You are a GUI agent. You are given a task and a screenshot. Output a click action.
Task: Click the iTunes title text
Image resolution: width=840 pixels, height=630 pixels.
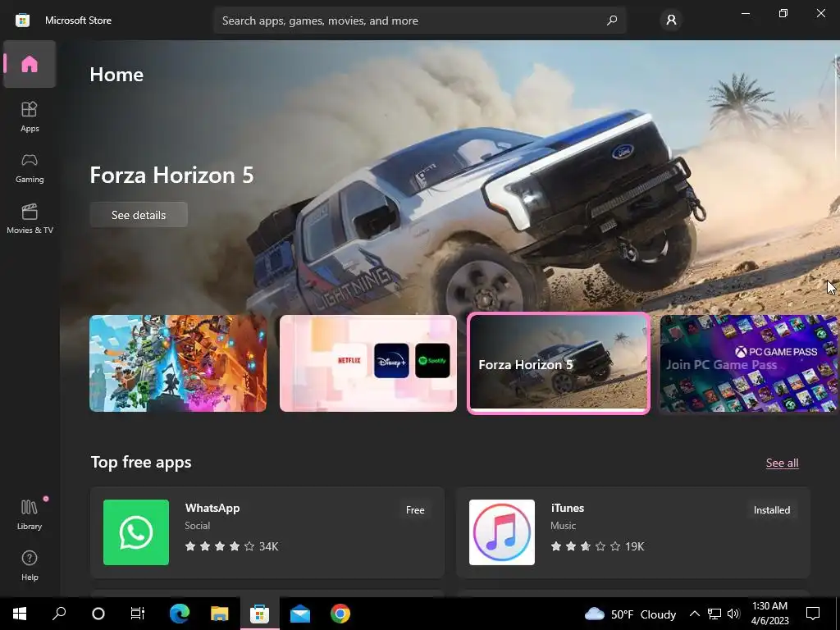tap(568, 508)
